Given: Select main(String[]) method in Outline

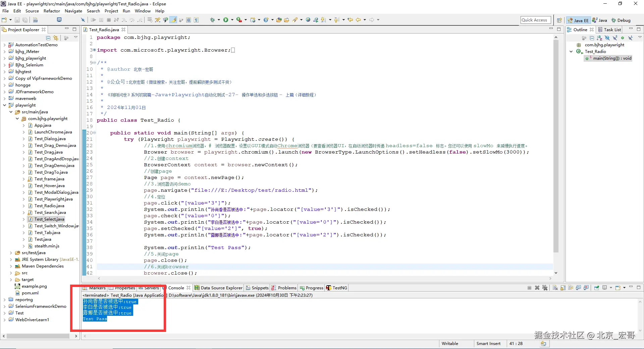Looking at the screenshot, I should point(608,58).
